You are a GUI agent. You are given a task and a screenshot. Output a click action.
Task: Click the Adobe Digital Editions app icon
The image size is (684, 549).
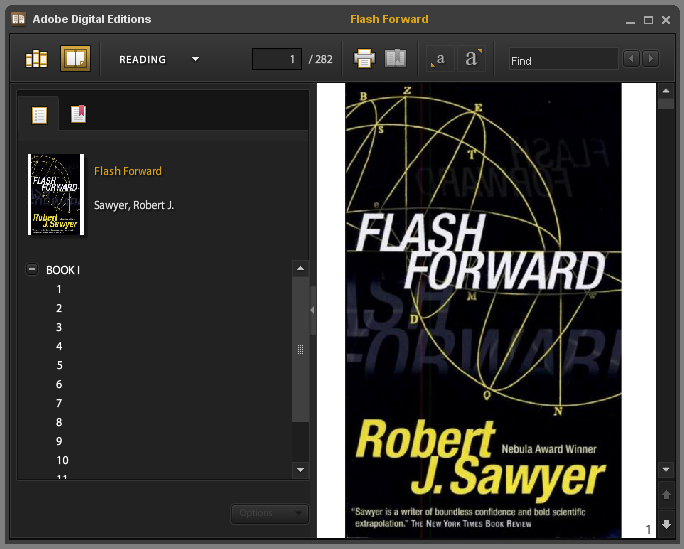point(18,19)
